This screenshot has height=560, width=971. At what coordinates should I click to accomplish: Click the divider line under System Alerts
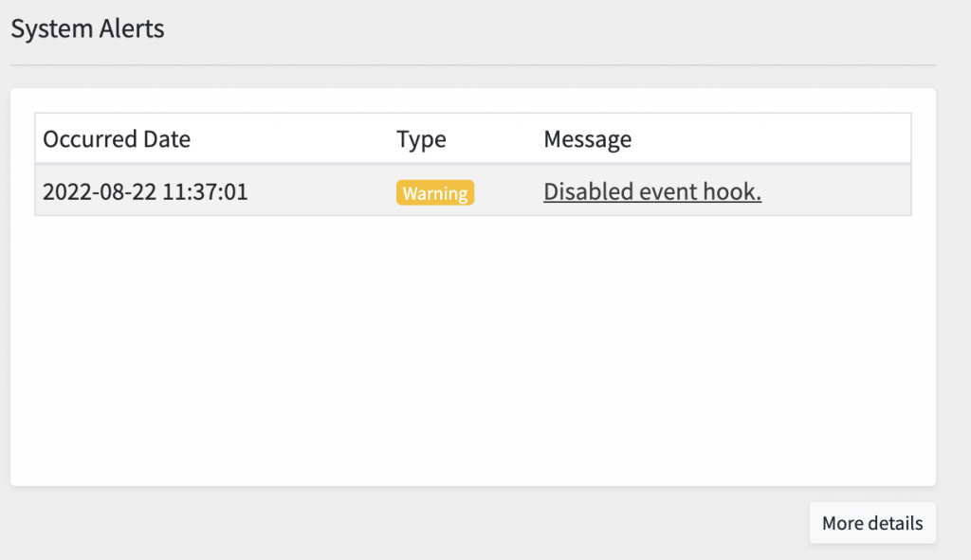pos(472,65)
